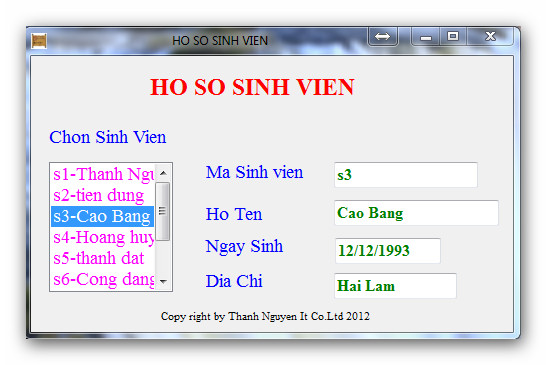Click the list scrollbar down arrow
The width and height of the screenshot is (547, 365).
[x=163, y=281]
